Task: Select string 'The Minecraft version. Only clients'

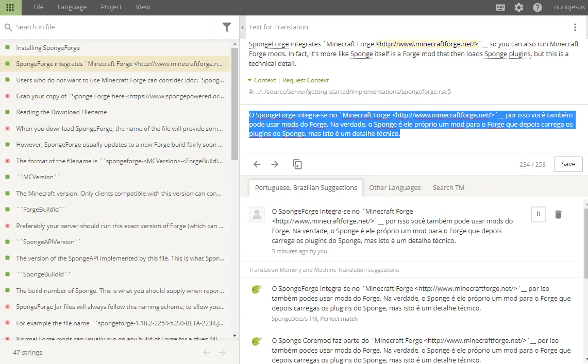Action: click(115, 193)
